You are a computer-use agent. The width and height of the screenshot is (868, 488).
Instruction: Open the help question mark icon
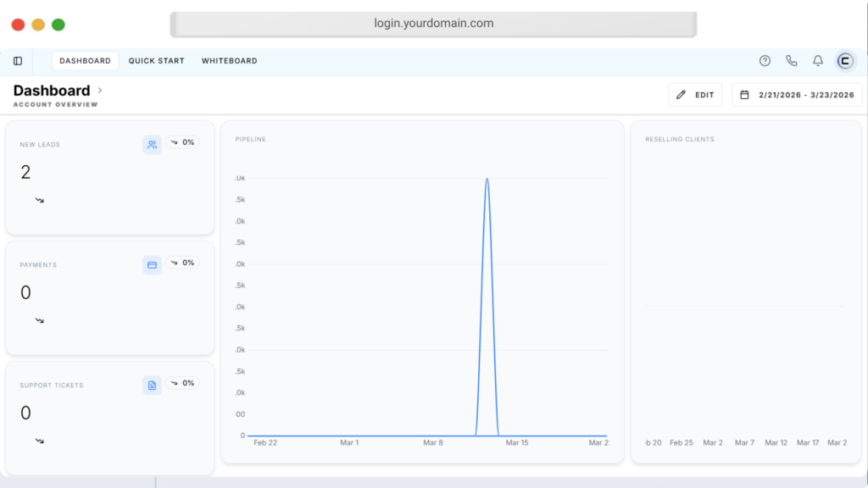pos(765,61)
